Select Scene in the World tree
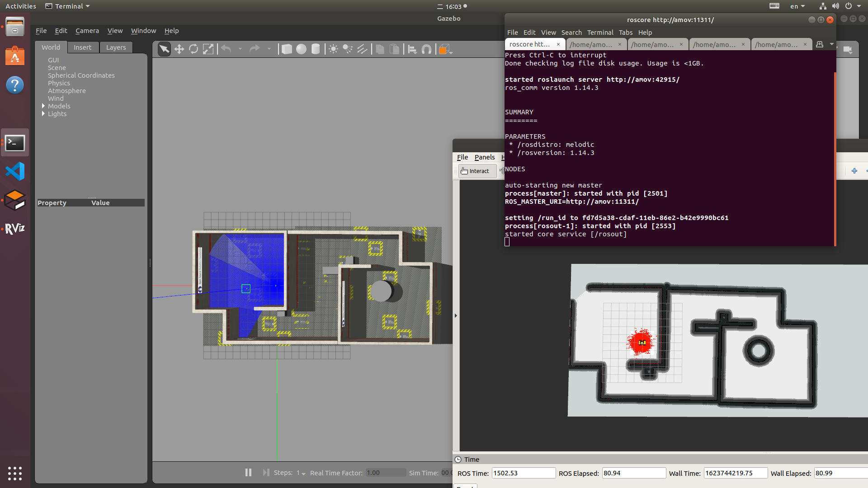Screen dimensions: 868x488 coord(57,68)
